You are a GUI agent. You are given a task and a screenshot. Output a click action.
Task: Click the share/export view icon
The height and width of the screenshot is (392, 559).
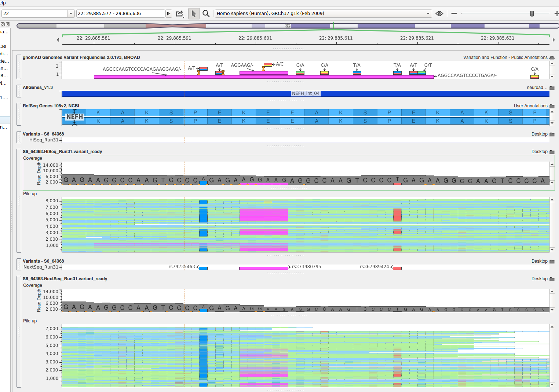(179, 14)
